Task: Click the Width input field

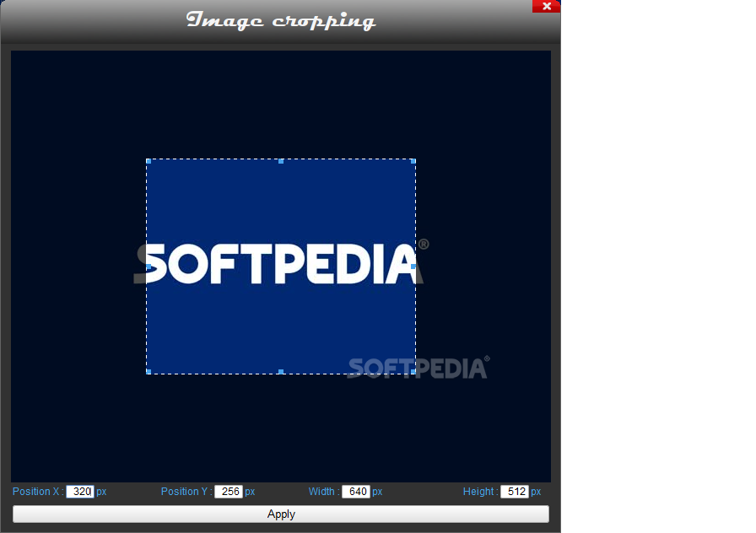Action: pyautogui.click(x=356, y=492)
